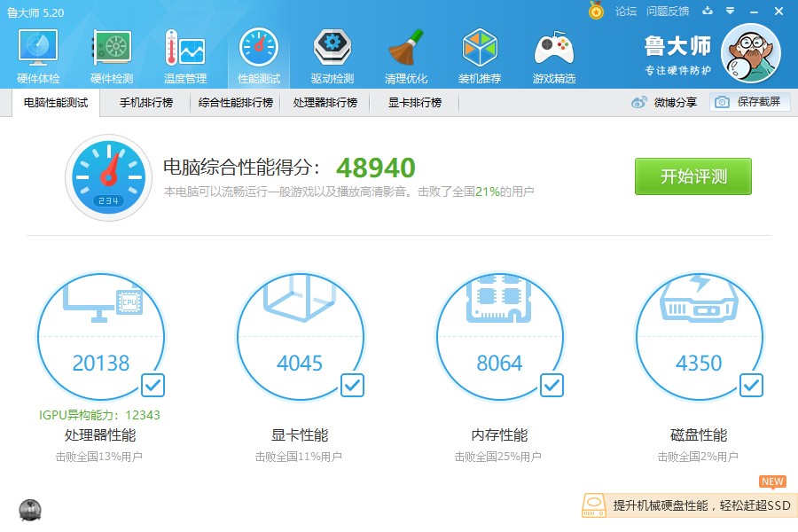The image size is (798, 532).
Task: Click 击败全国13%用户 text
Action: pyautogui.click(x=98, y=457)
